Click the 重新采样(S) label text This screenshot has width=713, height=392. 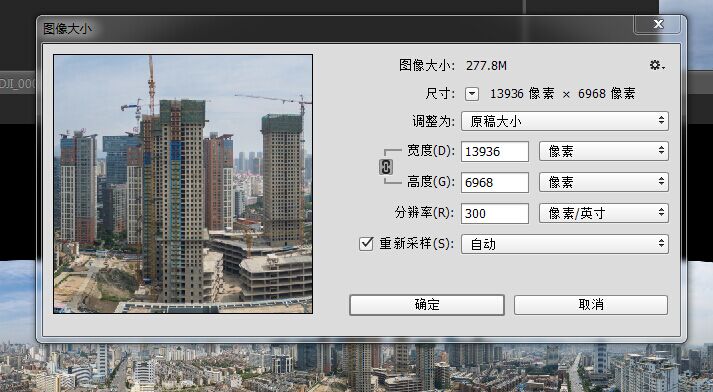point(417,244)
